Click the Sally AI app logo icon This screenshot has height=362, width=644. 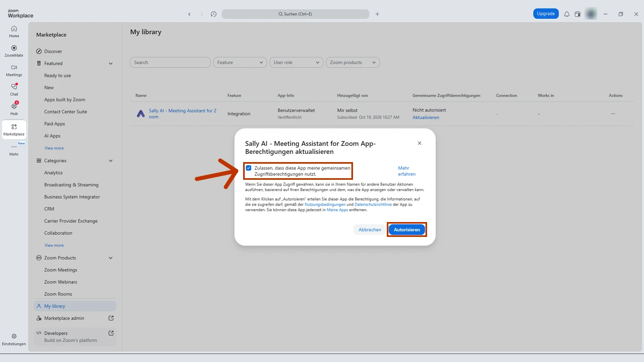point(141,114)
